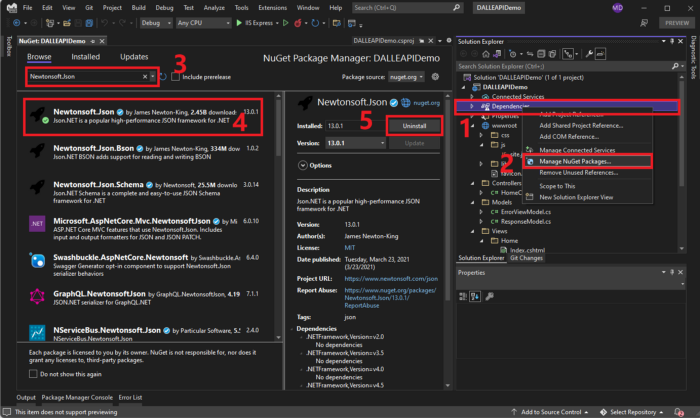Viewport: 700px width, 418px height.
Task: Click Add to Source Control in status bar
Action: tap(550, 412)
